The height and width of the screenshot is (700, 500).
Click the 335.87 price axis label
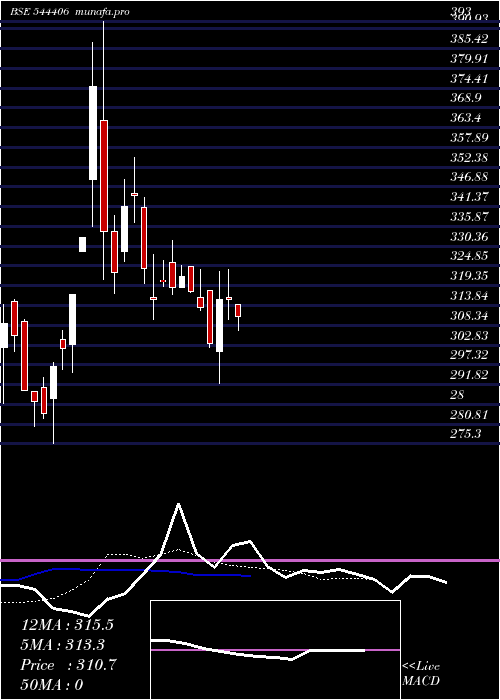coord(469,217)
